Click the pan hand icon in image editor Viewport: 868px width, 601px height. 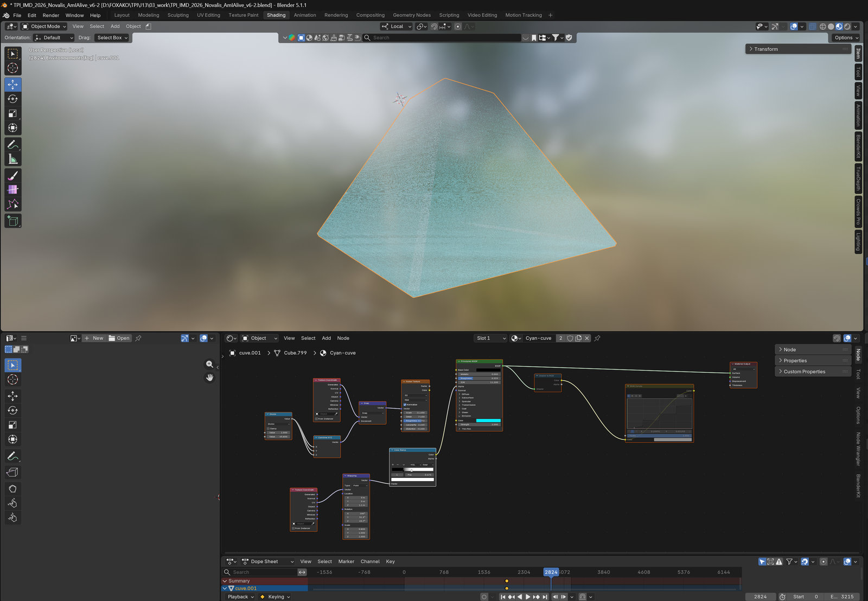click(x=209, y=377)
